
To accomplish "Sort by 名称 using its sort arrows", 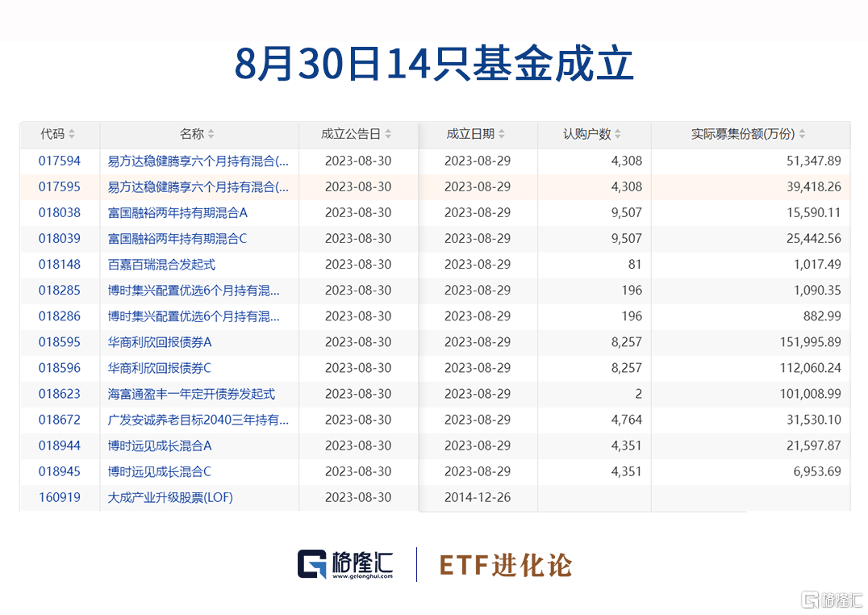I will tap(211, 135).
